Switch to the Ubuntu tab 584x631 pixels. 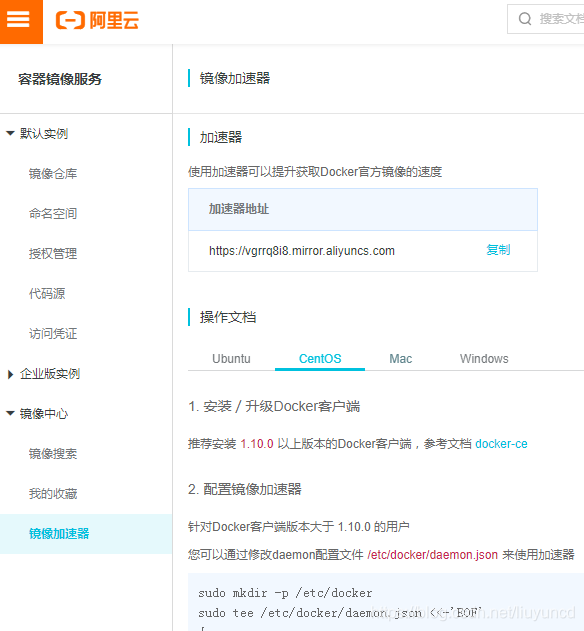coord(231,359)
